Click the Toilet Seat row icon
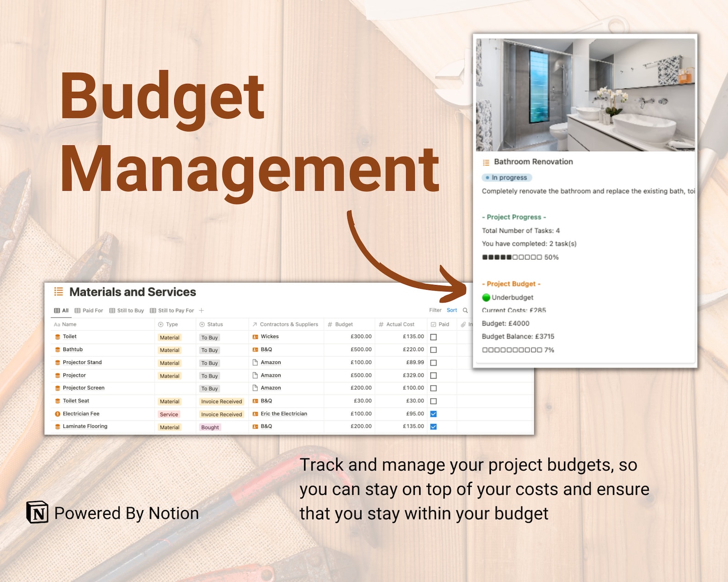728x582 pixels. pos(57,401)
